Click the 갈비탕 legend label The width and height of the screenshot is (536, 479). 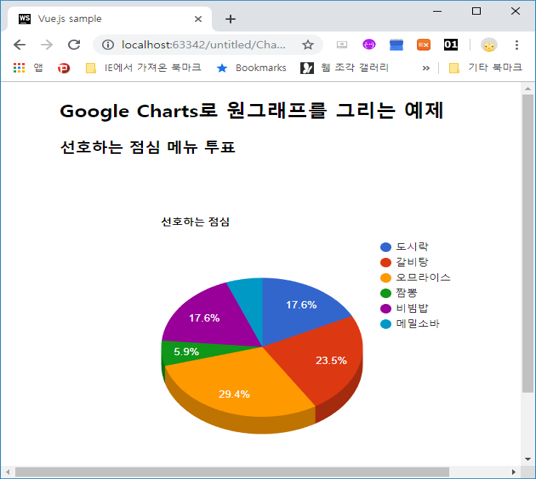(x=412, y=262)
